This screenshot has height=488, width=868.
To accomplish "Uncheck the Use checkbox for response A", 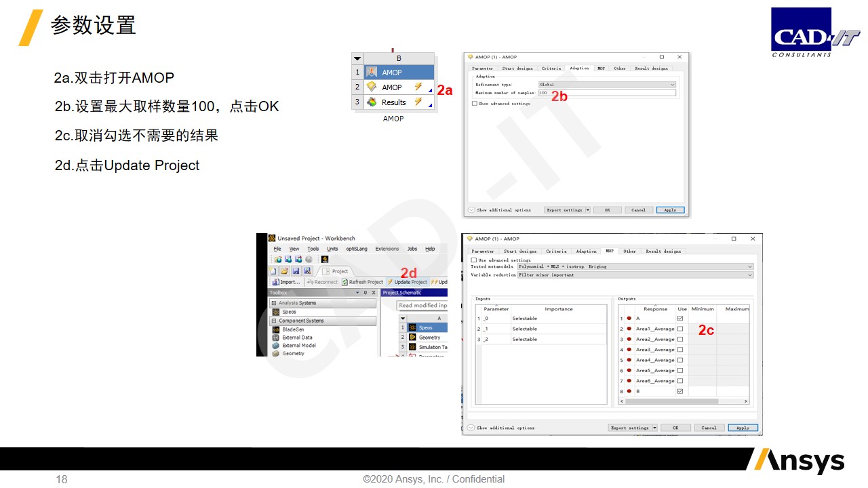I will click(680, 319).
